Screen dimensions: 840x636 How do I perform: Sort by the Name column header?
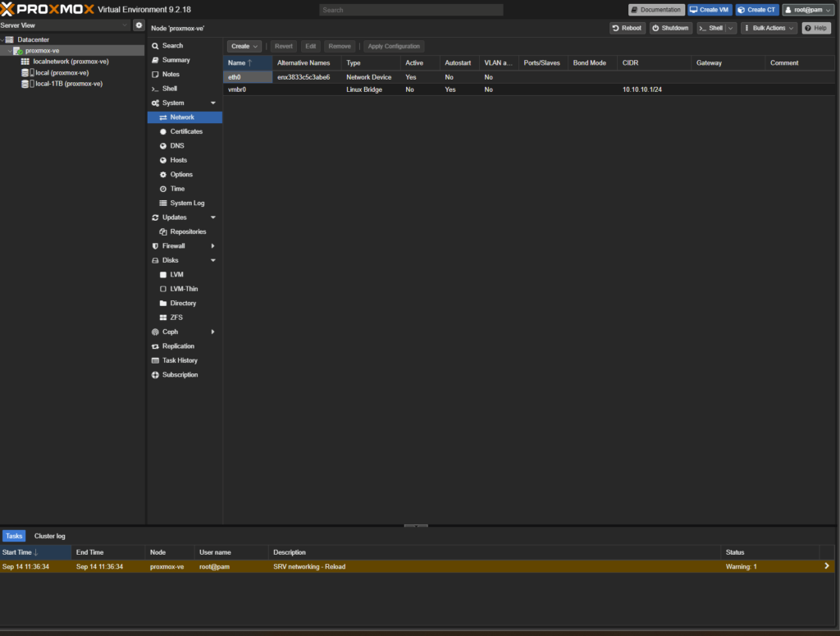[x=248, y=62]
